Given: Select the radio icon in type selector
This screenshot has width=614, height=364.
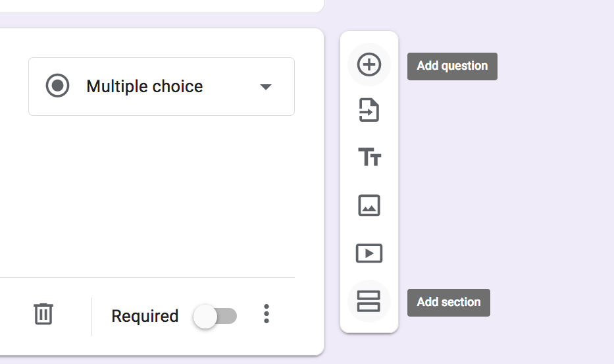Looking at the screenshot, I should 57,86.
